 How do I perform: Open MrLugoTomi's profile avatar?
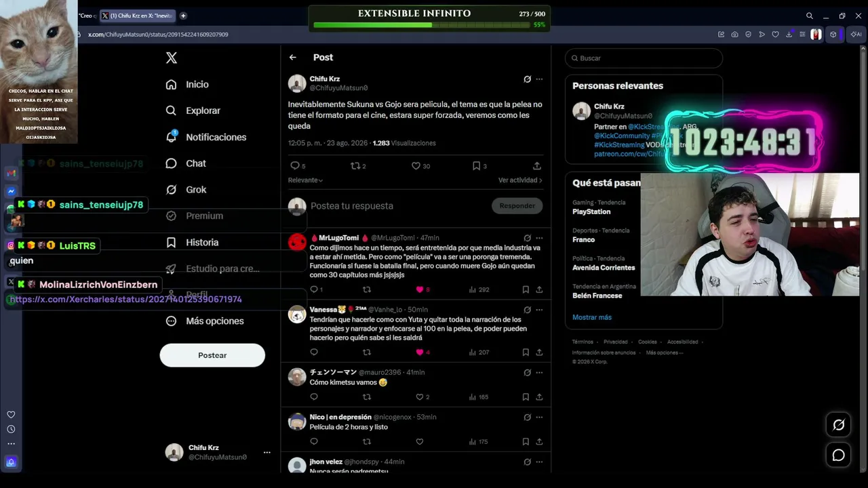tap(297, 243)
